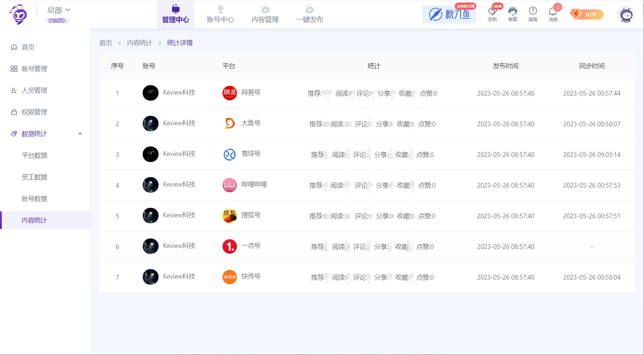Viewport: 644px width, 355px height.
Task: Open the 一键发布 tab
Action: tap(310, 14)
